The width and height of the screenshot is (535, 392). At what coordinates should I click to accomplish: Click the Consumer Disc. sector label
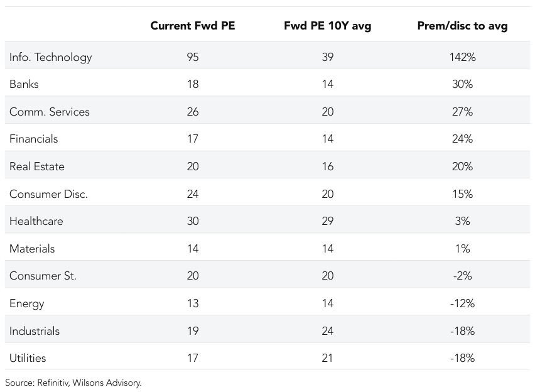48,194
